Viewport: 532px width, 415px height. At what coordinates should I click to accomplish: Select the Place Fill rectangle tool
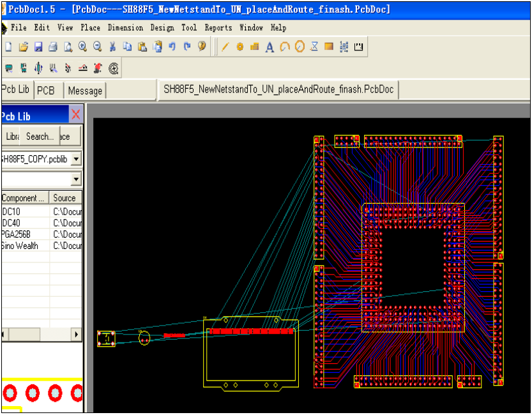pyautogui.click(x=329, y=47)
